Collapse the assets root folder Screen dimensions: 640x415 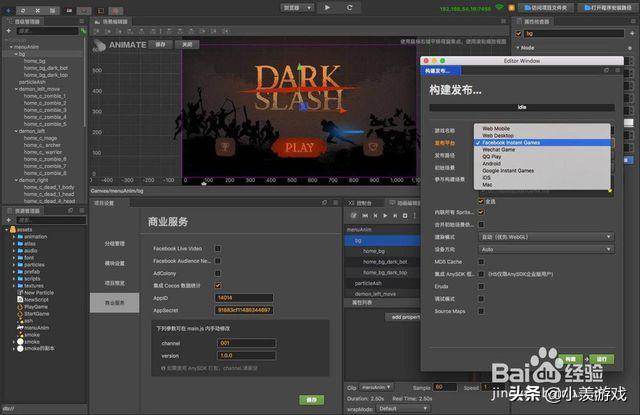coord(7,230)
